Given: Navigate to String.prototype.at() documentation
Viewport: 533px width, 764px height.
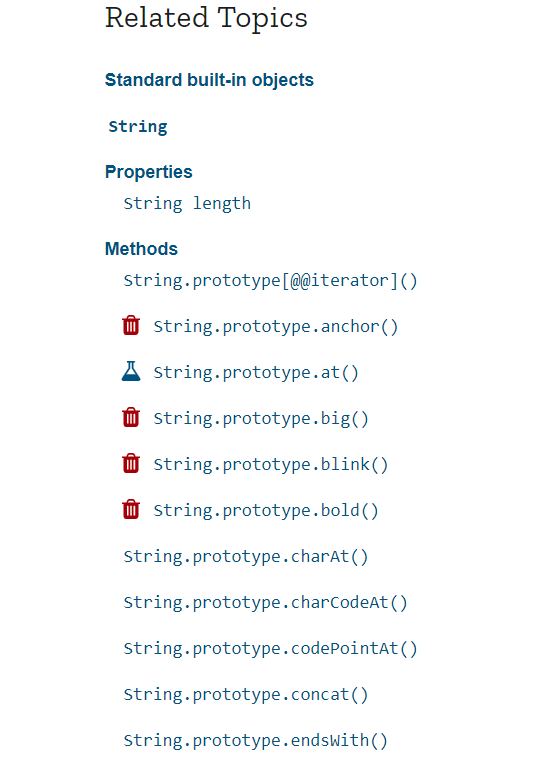Looking at the screenshot, I should tap(256, 373).
